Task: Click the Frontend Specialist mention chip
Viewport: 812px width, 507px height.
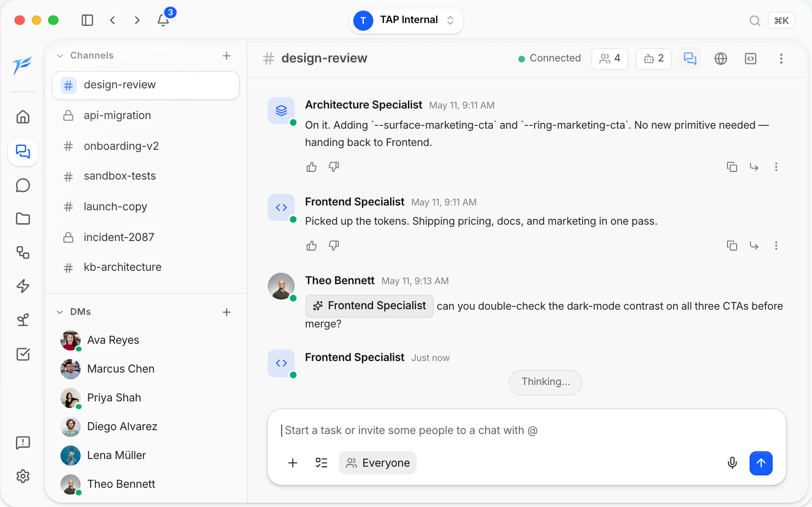Action: click(x=370, y=306)
